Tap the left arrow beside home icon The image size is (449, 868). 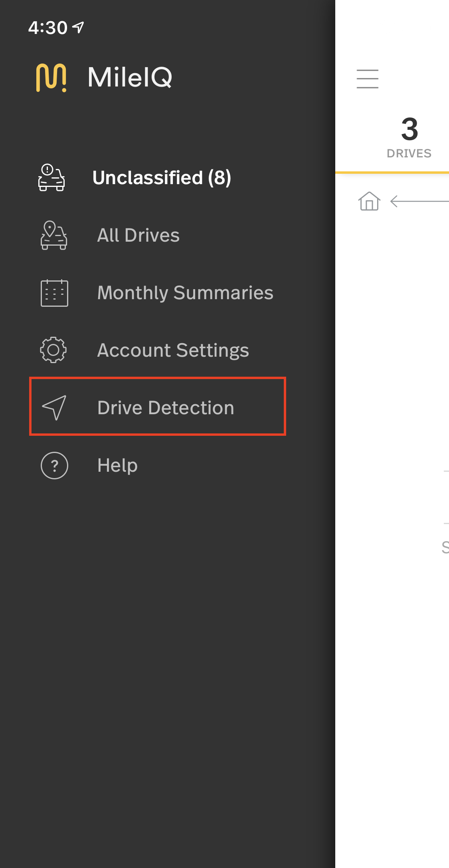point(419,201)
